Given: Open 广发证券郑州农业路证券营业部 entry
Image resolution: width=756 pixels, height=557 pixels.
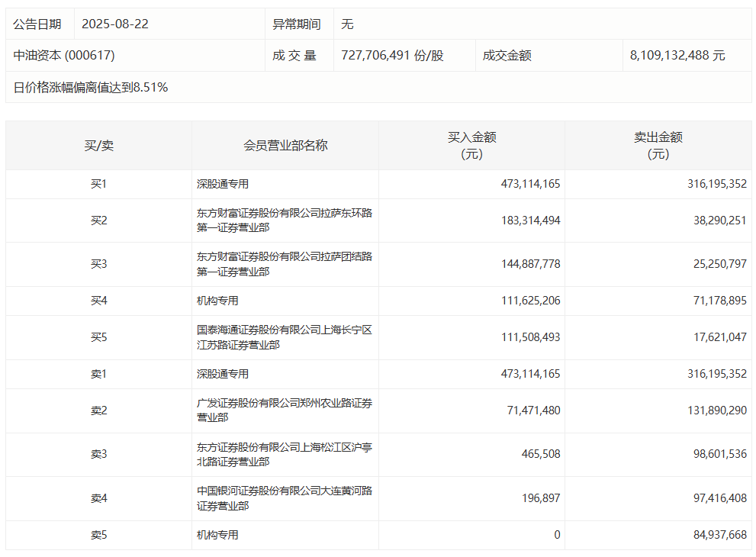Looking at the screenshot, I should pos(284,411).
